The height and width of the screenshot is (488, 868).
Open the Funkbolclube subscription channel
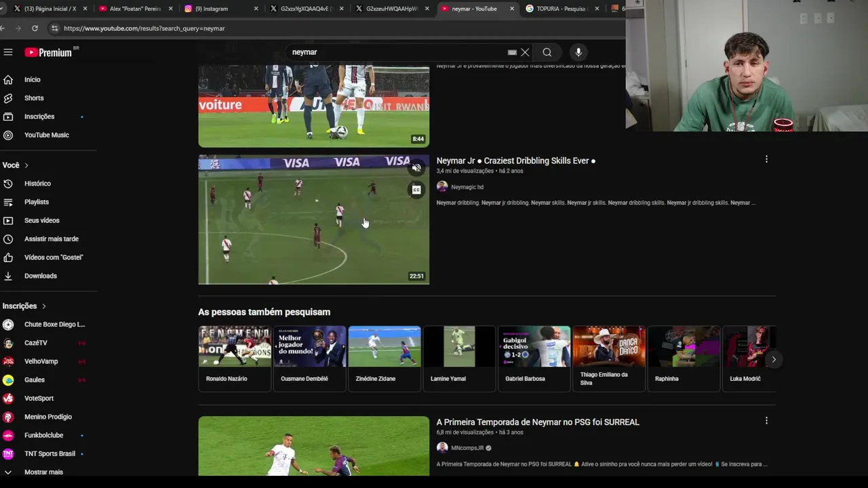[x=45, y=435]
